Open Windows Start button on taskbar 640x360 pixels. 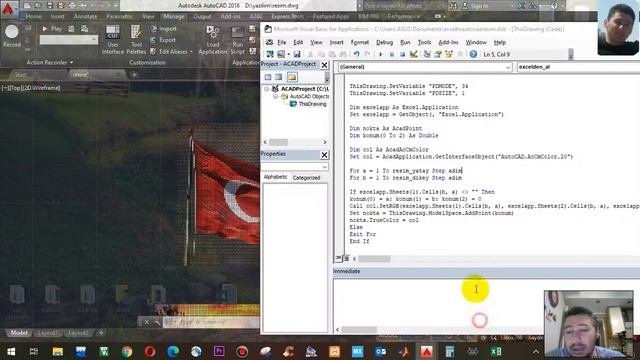[11, 351]
